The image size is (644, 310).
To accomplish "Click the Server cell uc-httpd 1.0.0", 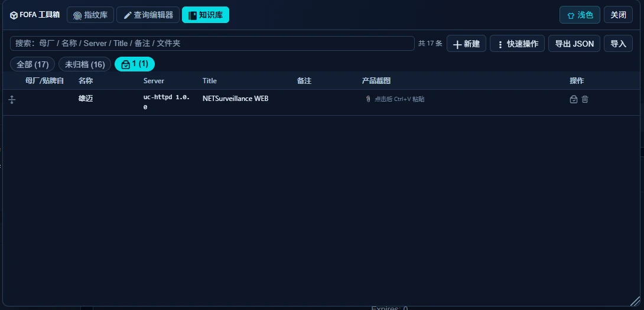I will point(167,103).
